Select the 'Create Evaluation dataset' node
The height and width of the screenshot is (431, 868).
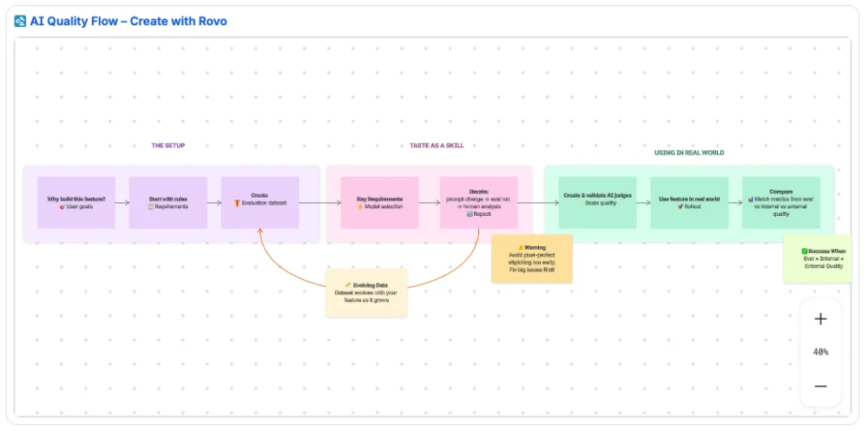coord(260,203)
